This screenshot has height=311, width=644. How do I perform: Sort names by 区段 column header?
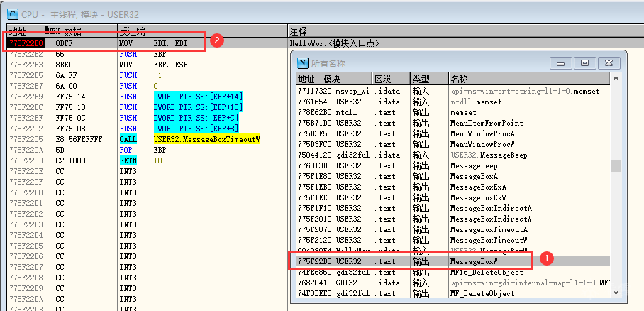392,79
